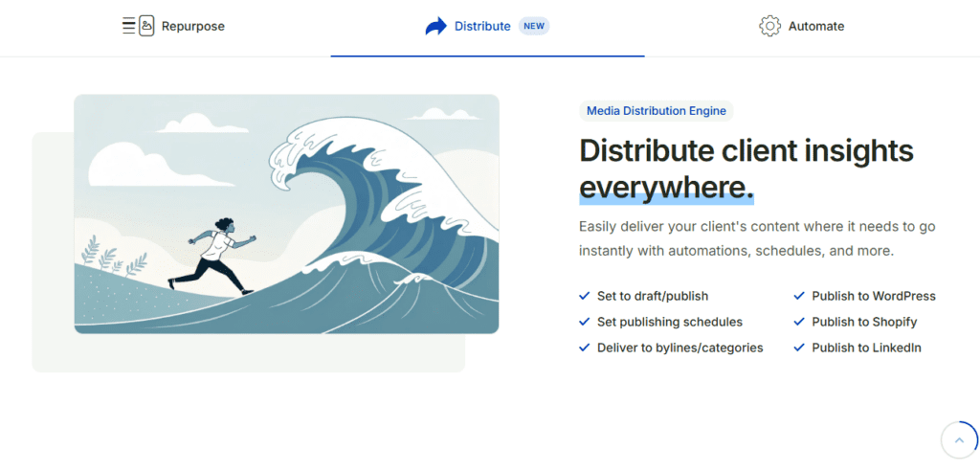
Task: Switch to the Automate tab
Action: (815, 26)
